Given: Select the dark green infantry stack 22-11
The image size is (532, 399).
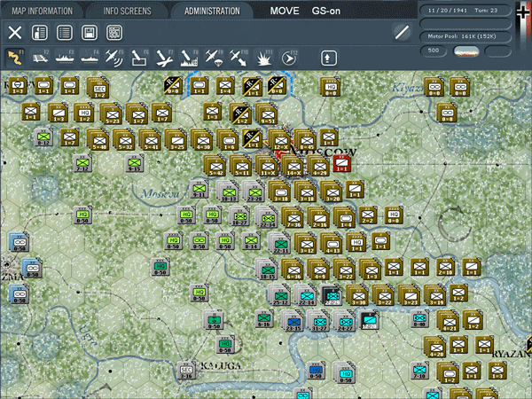Looking at the screenshot, I should click(280, 243).
